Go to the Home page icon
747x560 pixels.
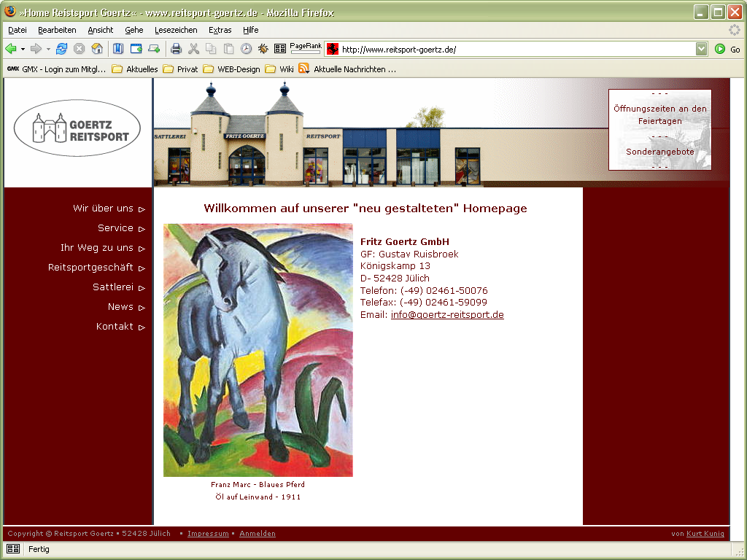click(x=97, y=49)
